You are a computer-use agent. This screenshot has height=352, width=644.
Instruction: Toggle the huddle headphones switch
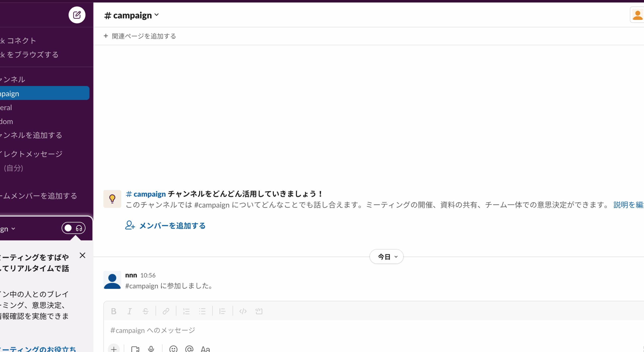[73, 228]
